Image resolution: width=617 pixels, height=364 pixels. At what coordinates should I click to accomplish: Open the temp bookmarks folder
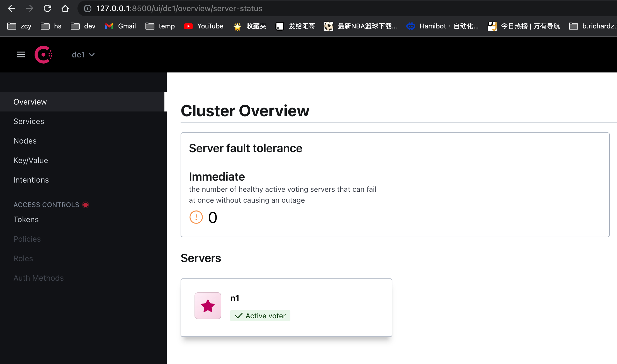coord(160,26)
